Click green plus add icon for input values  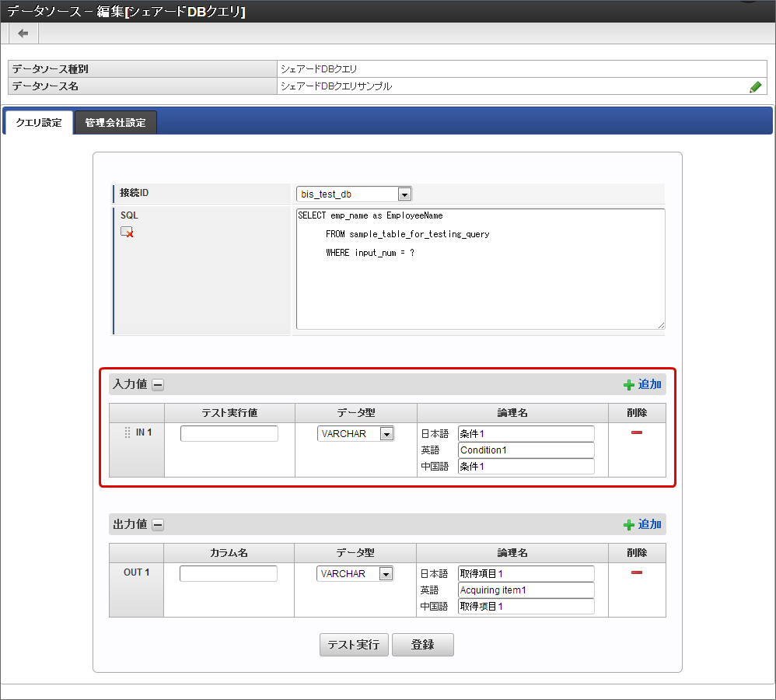628,384
